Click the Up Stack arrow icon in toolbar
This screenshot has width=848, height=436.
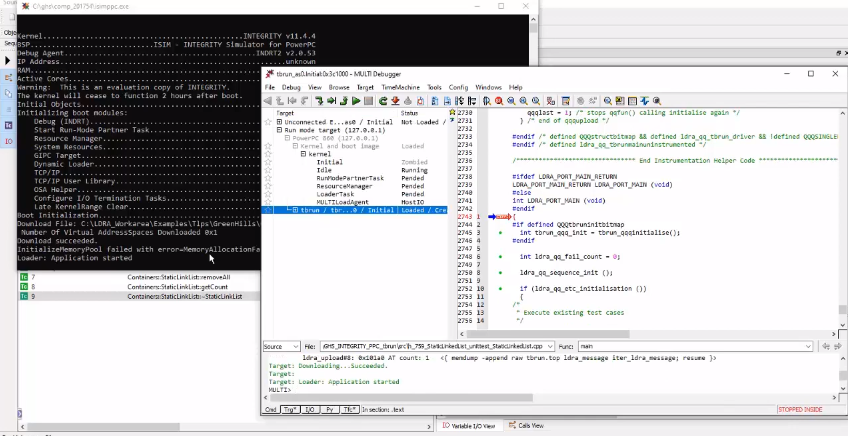[x=280, y=101]
